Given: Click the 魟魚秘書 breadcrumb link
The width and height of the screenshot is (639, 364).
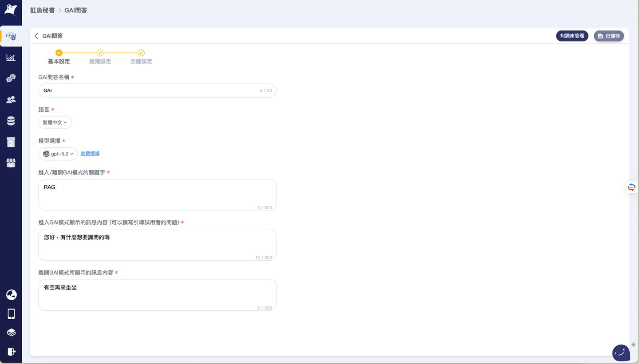Looking at the screenshot, I should click(42, 10).
